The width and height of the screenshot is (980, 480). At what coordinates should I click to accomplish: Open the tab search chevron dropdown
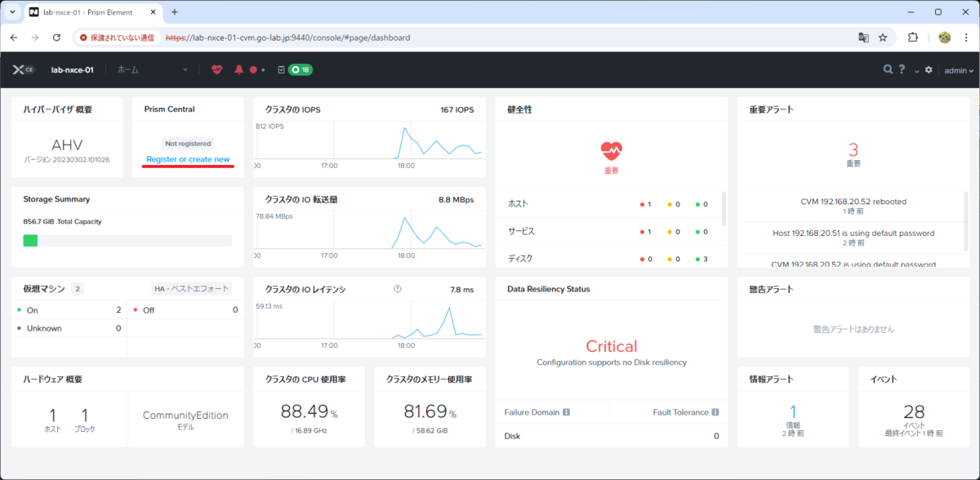pyautogui.click(x=12, y=12)
